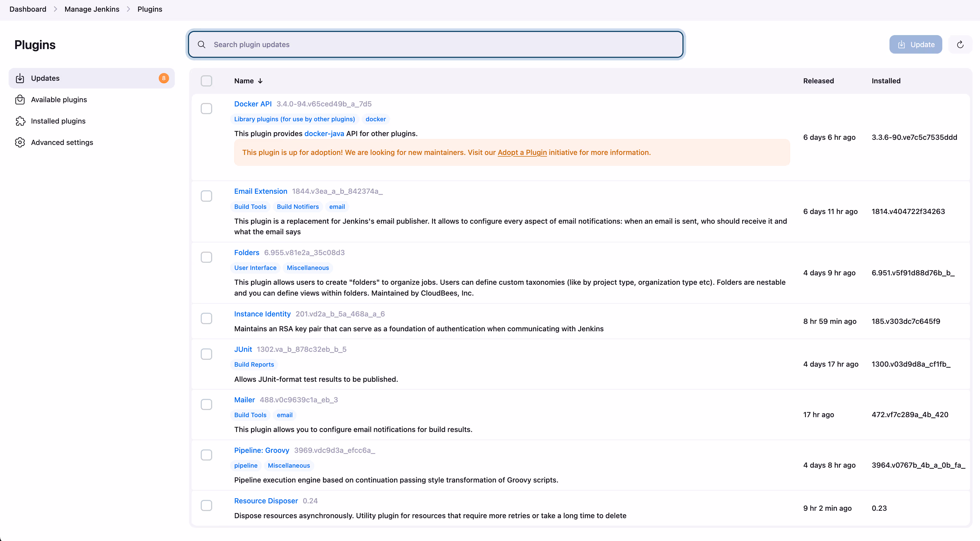Open the Docker API plugin link
This screenshot has width=980, height=541.
pyautogui.click(x=253, y=104)
